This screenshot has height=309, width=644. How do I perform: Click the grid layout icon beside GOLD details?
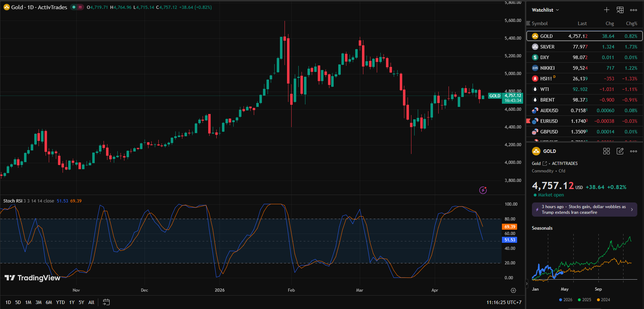(x=607, y=151)
